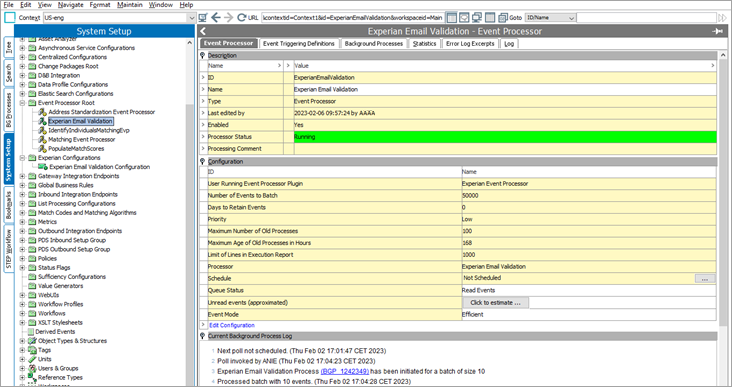Collapse the Event Processor Root node

tap(22, 103)
